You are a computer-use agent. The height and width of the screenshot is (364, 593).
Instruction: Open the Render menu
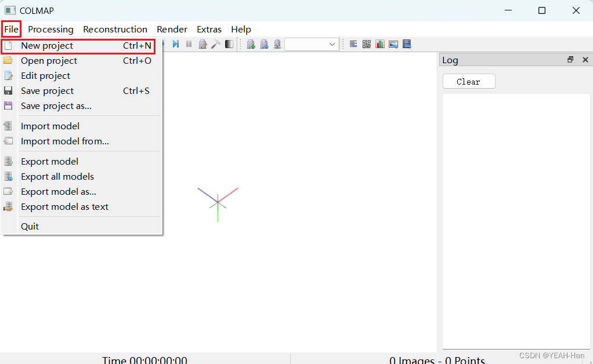tap(172, 29)
